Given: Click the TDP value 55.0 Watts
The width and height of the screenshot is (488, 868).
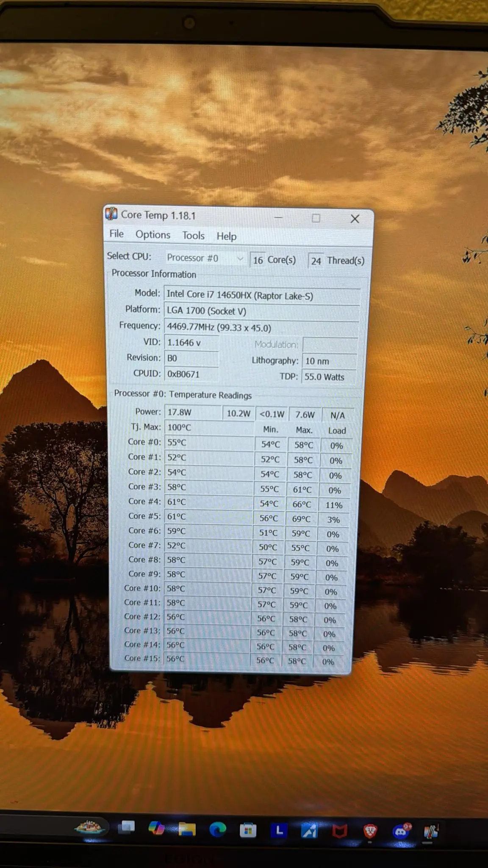Looking at the screenshot, I should [329, 377].
